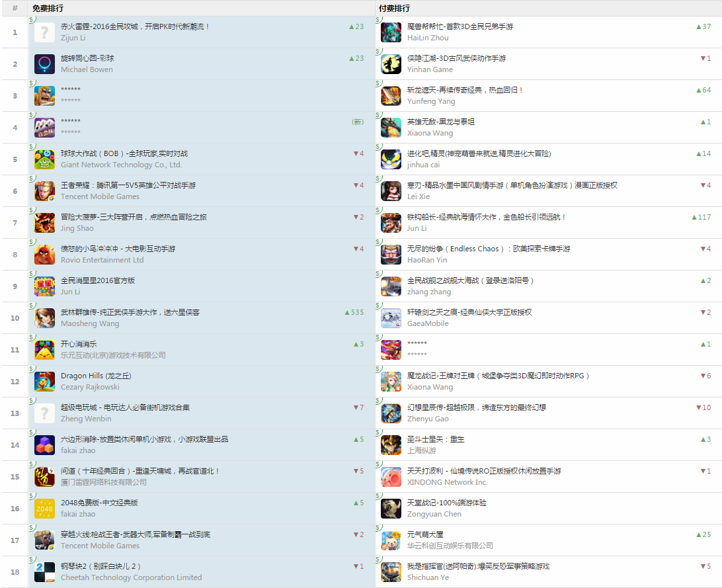
Task: Open the 幻想星辰传 game icon
Action: point(391,413)
